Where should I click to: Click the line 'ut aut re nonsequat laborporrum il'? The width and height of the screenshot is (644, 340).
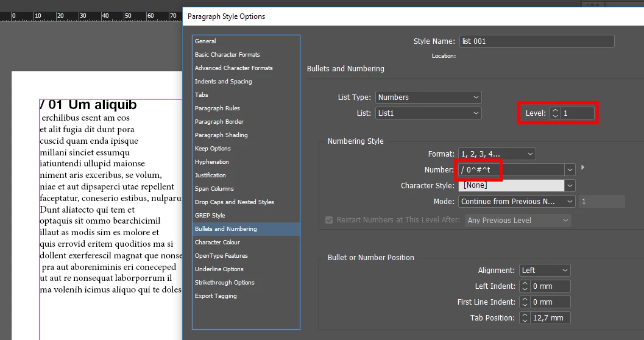(x=105, y=278)
